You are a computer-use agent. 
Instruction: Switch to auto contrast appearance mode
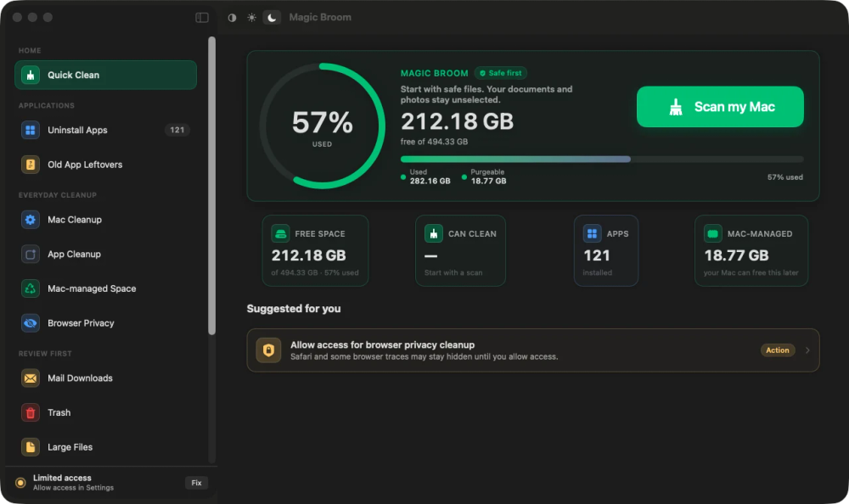233,17
